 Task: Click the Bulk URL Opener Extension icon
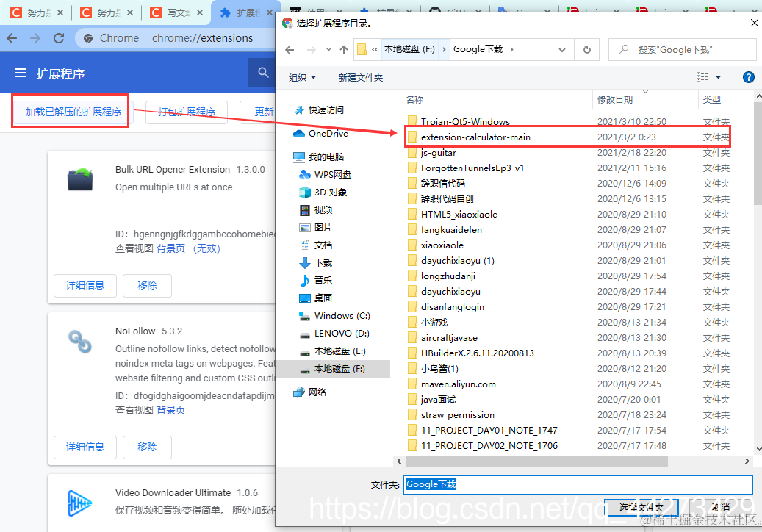coord(80,179)
